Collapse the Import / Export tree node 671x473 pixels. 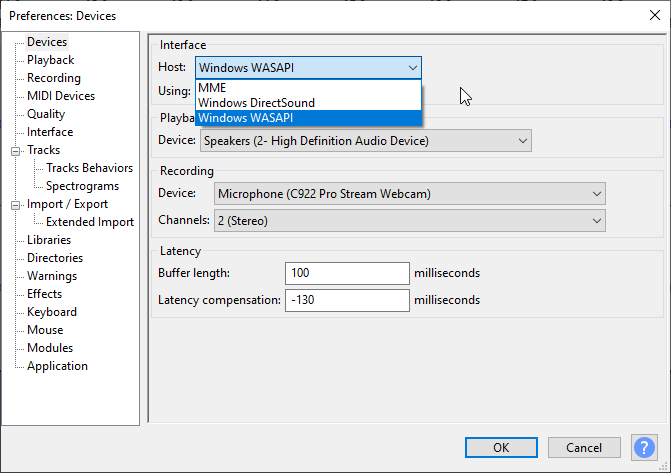(x=16, y=205)
